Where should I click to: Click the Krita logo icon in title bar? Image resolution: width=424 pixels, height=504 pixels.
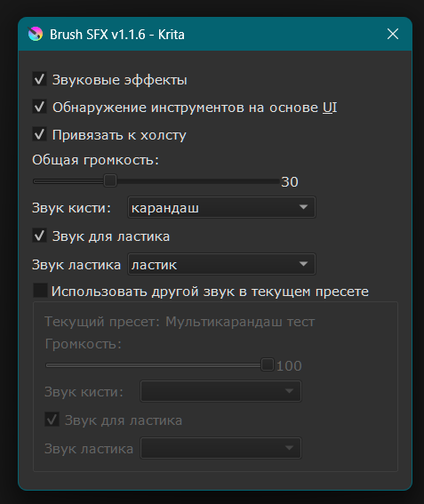(36, 34)
